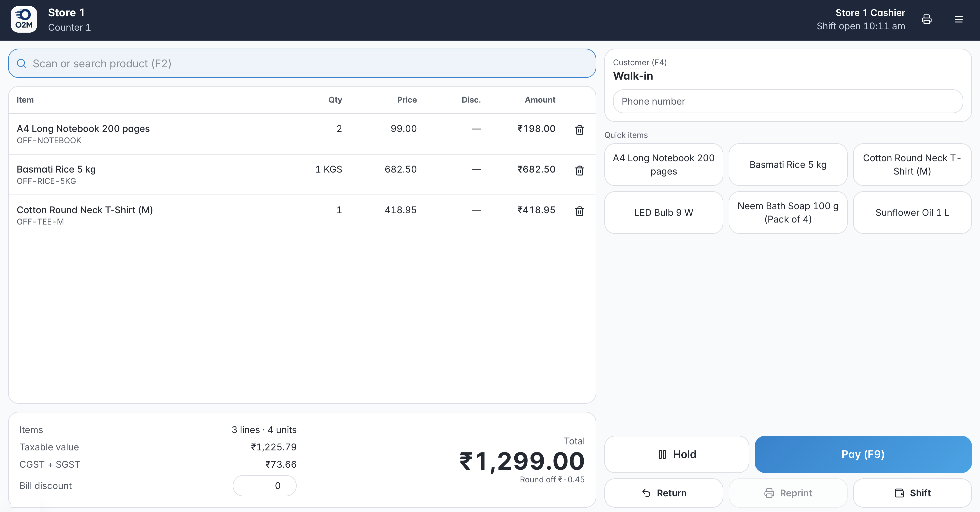This screenshot has width=980, height=512.
Task: Click the search magnifier icon
Action: pyautogui.click(x=22, y=64)
